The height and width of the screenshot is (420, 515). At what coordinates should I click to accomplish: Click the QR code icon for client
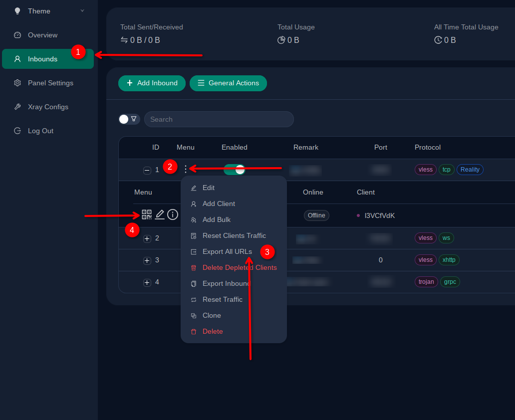pos(147,214)
